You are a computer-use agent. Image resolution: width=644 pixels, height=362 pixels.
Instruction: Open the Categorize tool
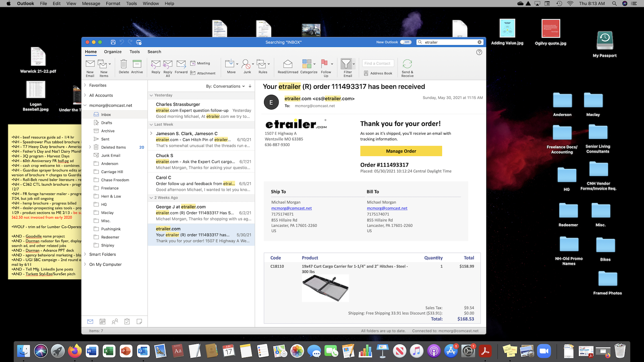click(x=307, y=67)
